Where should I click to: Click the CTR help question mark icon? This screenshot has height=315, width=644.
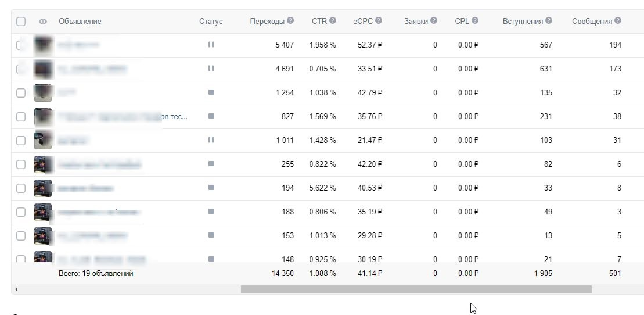333,20
